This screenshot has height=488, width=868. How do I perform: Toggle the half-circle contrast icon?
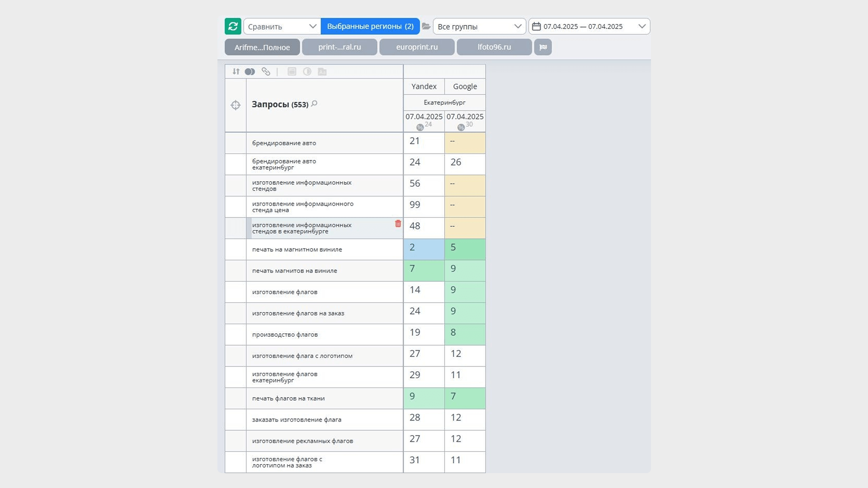307,71
